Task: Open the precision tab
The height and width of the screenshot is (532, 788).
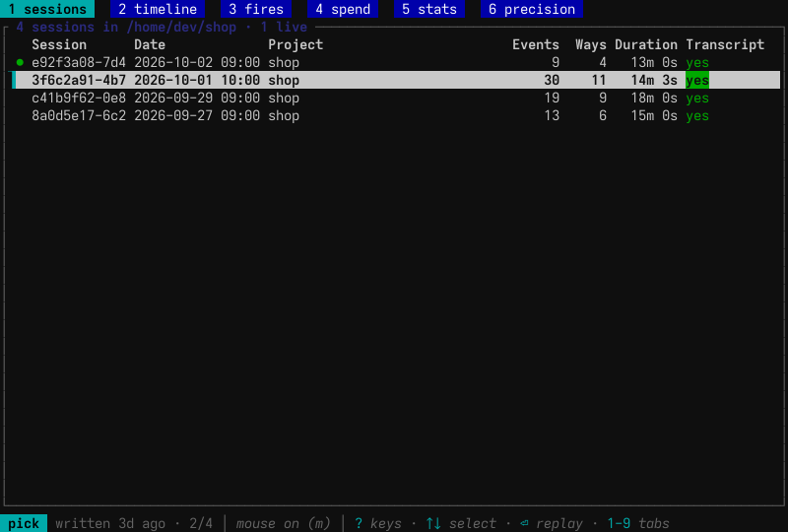Action: coord(532,9)
